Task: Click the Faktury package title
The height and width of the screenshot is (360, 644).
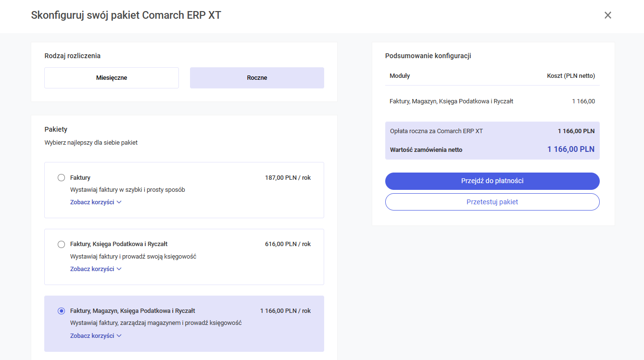Action: pos(80,178)
